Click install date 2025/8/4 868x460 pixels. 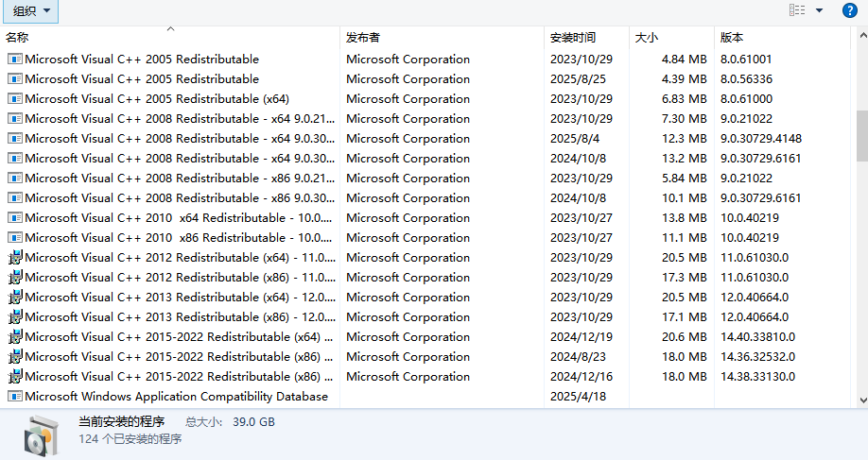click(x=575, y=139)
